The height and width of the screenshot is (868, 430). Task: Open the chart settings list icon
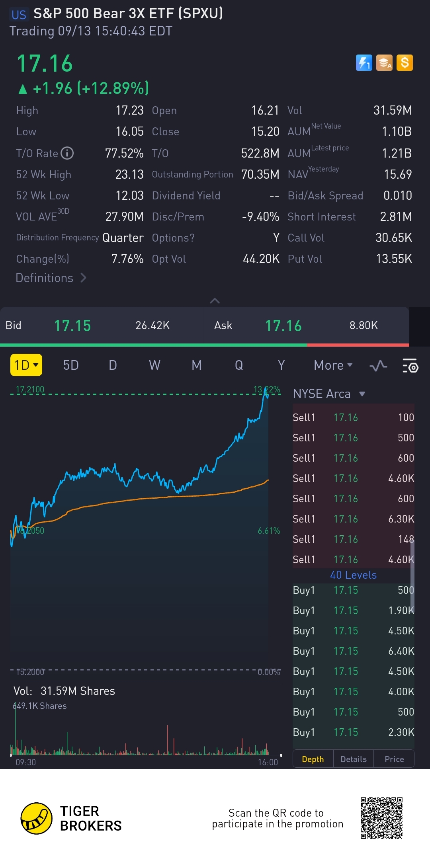tap(410, 365)
